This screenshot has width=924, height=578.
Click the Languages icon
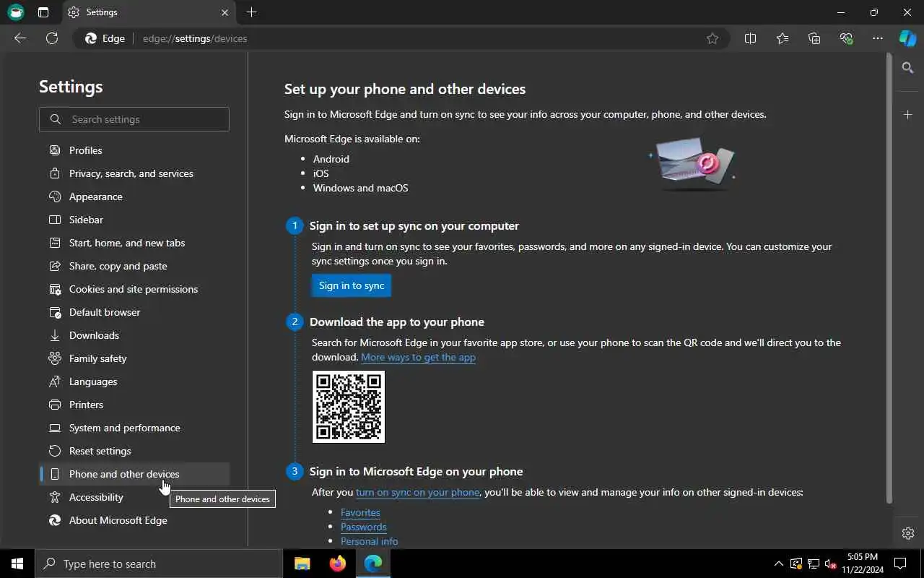click(55, 381)
